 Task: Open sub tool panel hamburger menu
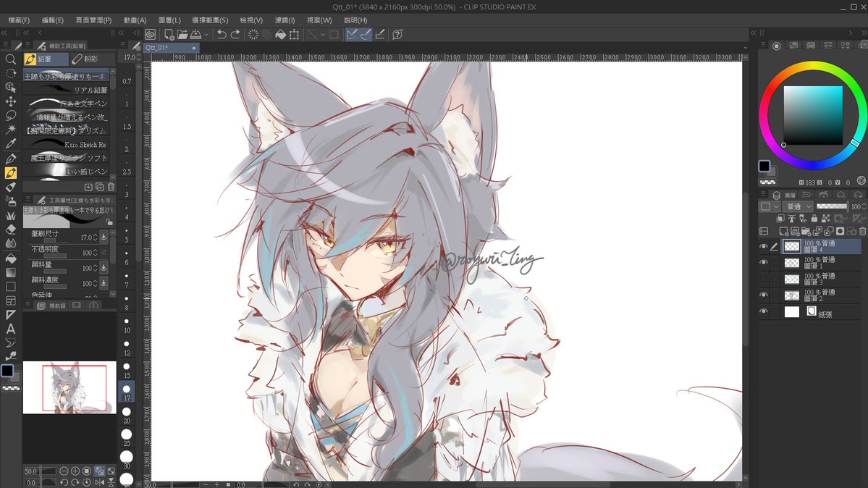[x=27, y=46]
